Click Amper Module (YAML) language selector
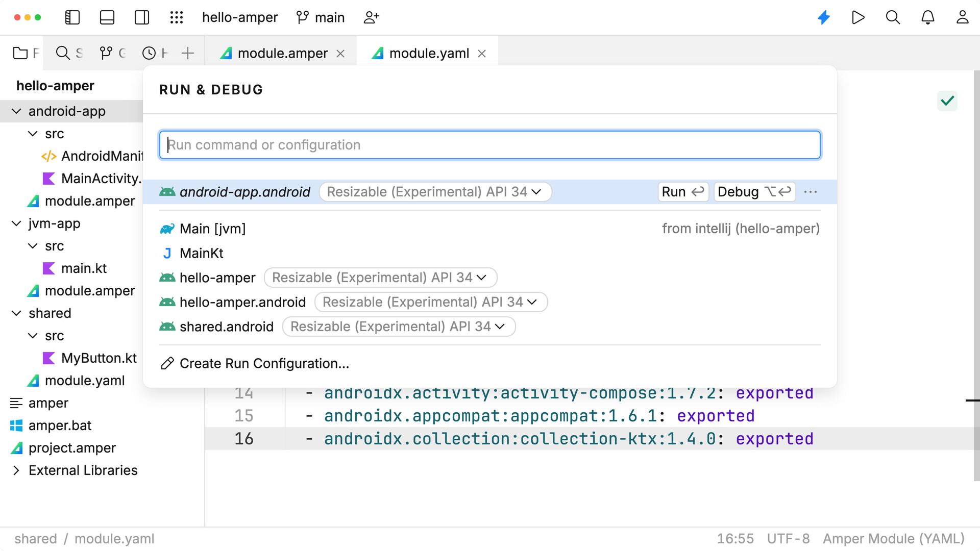The width and height of the screenshot is (980, 551). click(894, 539)
